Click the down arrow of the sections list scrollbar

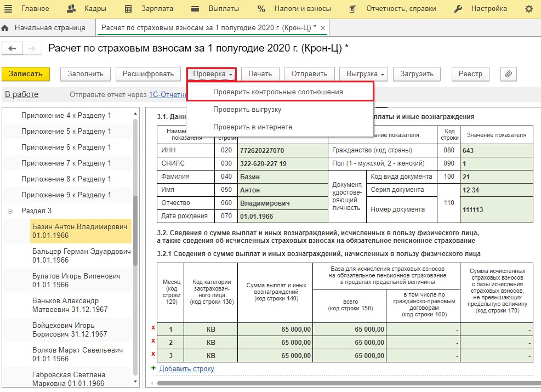click(135, 382)
